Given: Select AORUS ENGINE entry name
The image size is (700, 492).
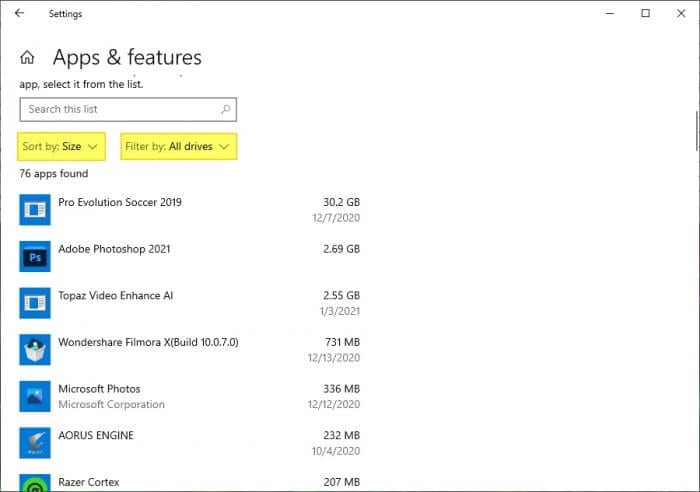Looking at the screenshot, I should pos(96,436).
